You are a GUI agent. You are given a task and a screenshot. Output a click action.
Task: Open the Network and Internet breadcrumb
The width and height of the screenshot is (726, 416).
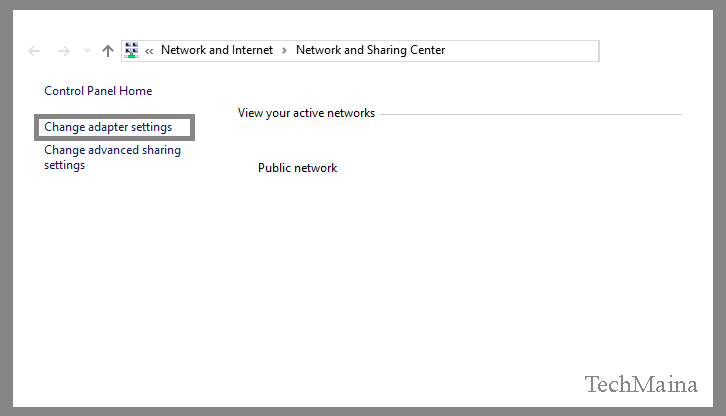(x=217, y=50)
